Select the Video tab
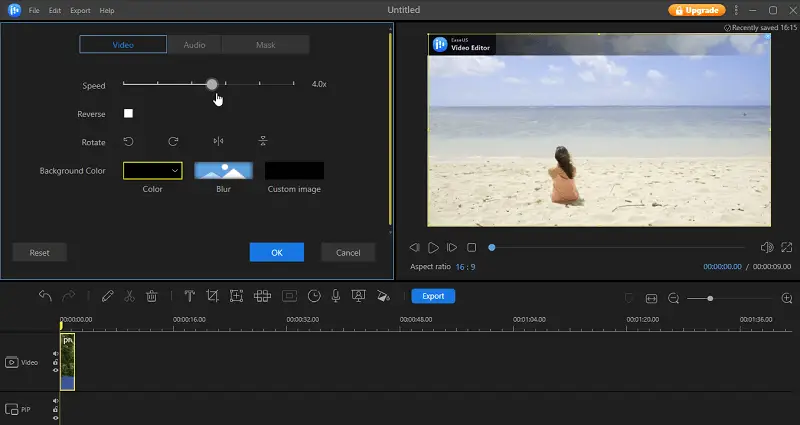The width and height of the screenshot is (800, 425). pyautogui.click(x=123, y=45)
